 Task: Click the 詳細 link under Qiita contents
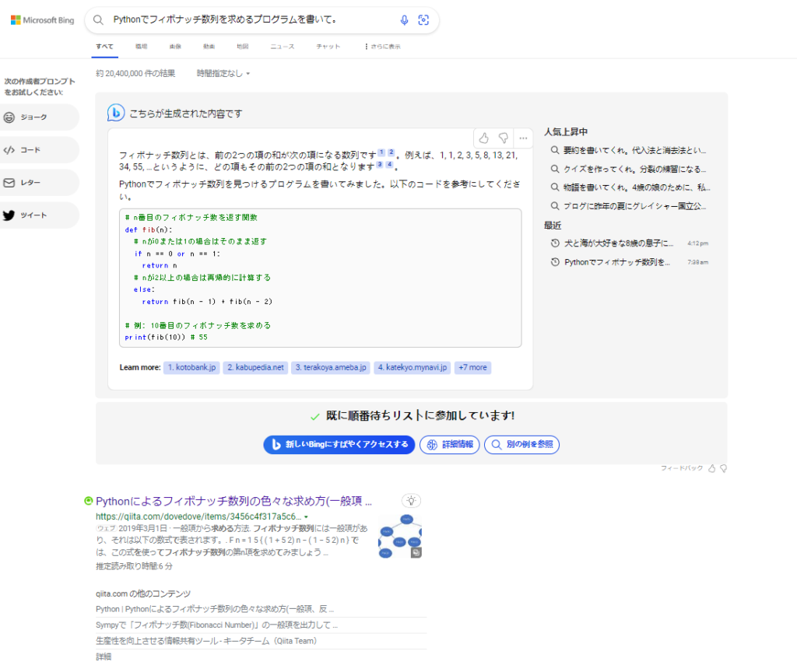click(x=104, y=656)
